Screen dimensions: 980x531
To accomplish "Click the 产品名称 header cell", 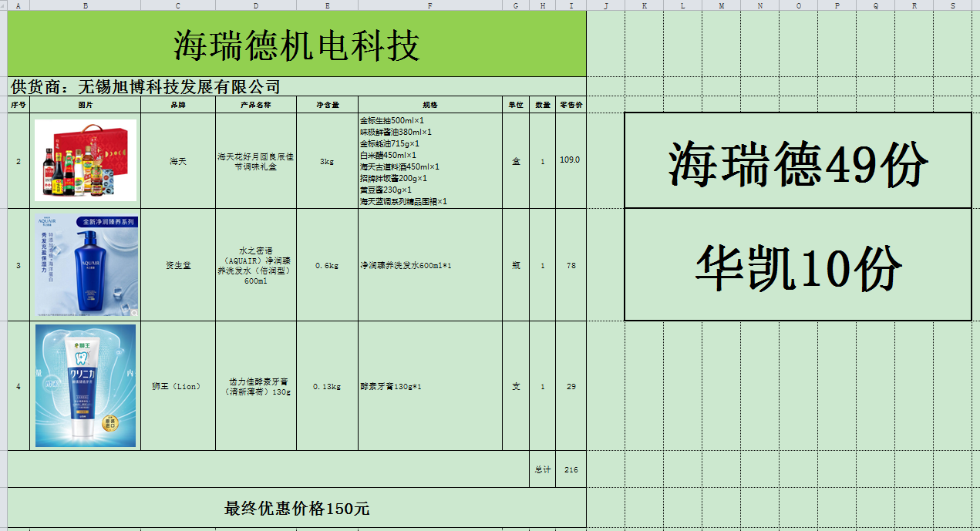I will point(256,105).
